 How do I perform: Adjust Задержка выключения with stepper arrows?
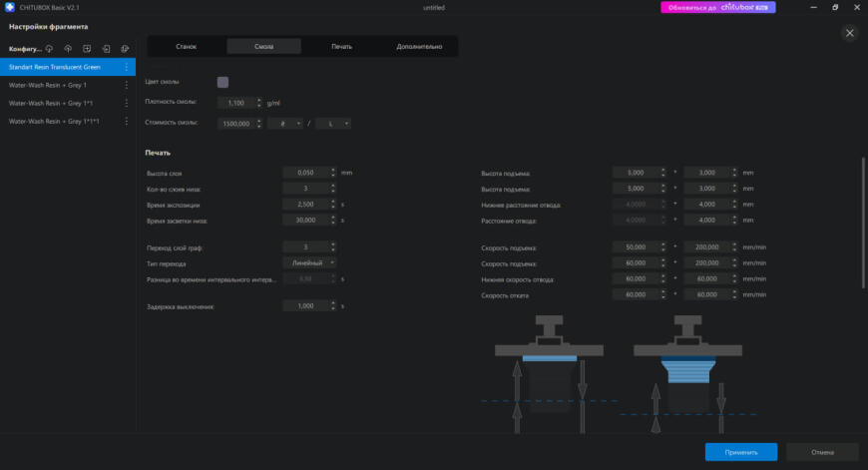[x=332, y=305]
